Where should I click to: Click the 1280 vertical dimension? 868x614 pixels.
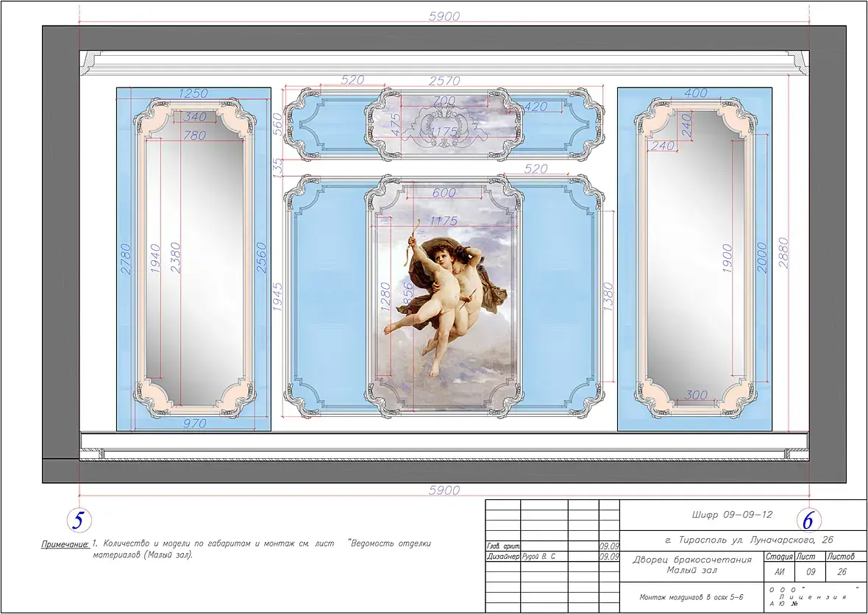coord(386,296)
